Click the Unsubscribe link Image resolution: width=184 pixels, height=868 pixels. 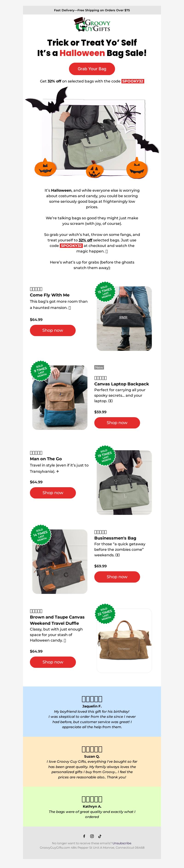(x=122, y=843)
